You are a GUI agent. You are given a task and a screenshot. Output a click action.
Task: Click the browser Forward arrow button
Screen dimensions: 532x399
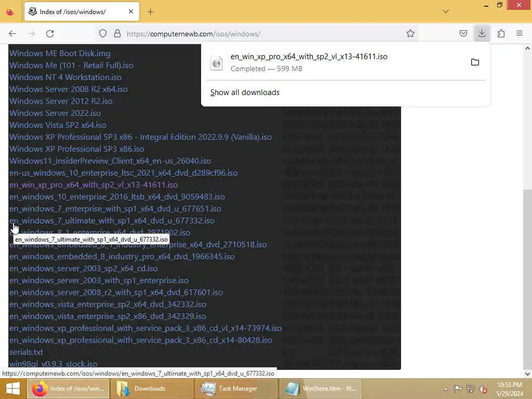[31, 34]
